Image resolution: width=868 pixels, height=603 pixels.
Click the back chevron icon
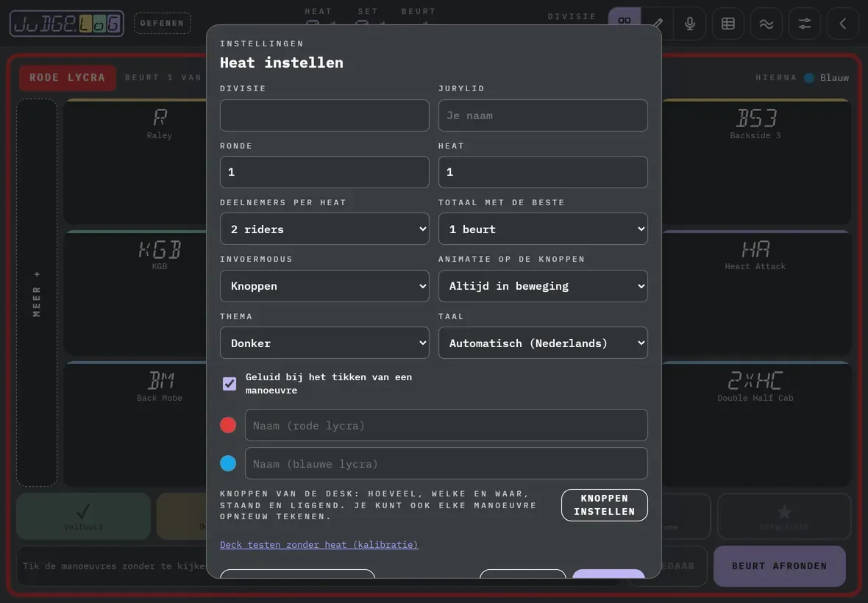tap(842, 24)
